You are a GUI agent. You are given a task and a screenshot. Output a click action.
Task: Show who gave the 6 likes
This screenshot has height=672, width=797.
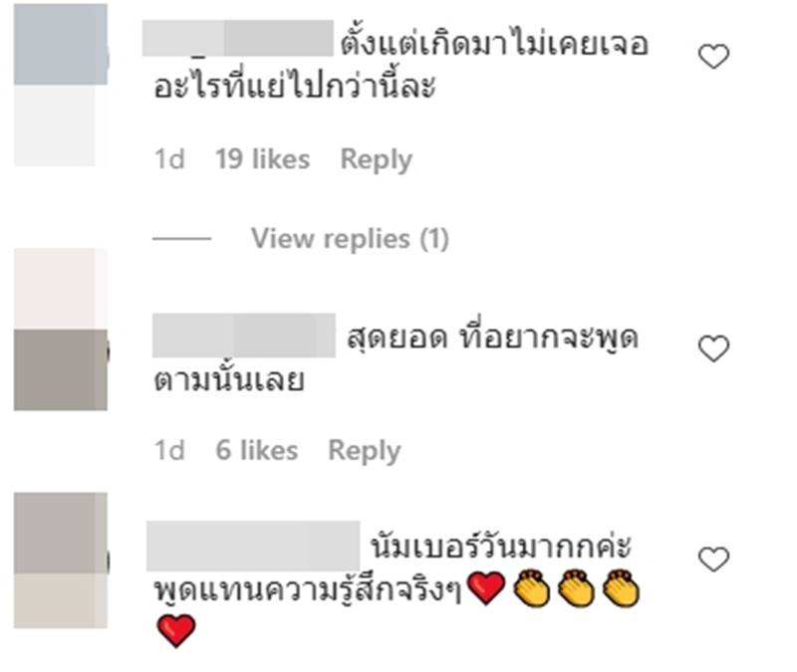click(257, 451)
